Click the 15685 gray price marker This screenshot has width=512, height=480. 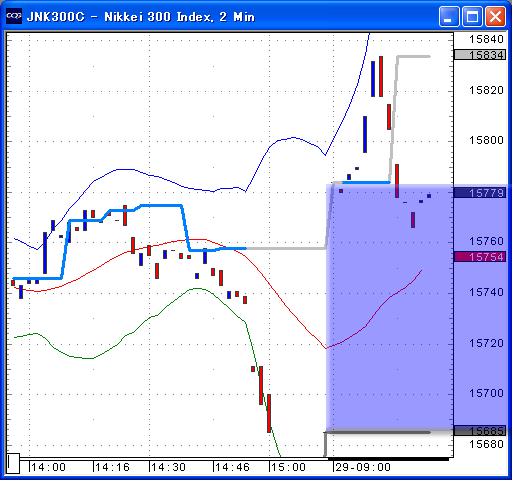(x=480, y=431)
